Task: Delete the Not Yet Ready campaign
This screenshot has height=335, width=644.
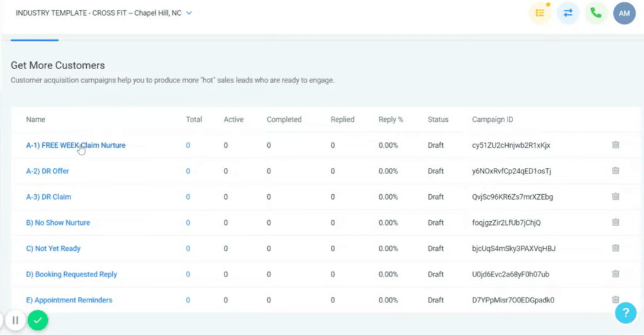Action: point(615,248)
